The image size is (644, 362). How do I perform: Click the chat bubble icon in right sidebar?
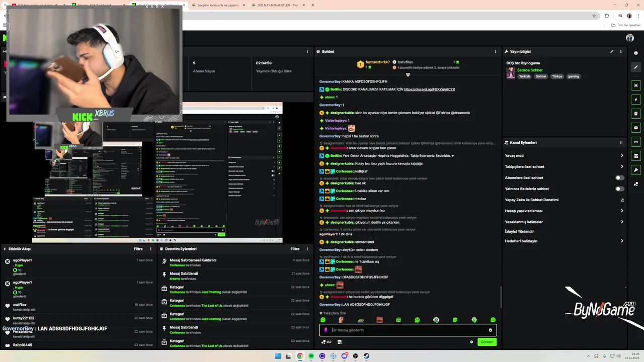636,128
